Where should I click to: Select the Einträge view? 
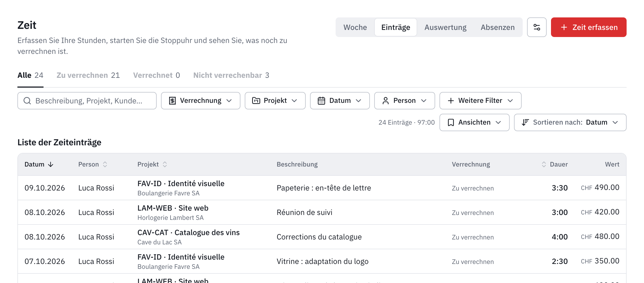pos(396,27)
